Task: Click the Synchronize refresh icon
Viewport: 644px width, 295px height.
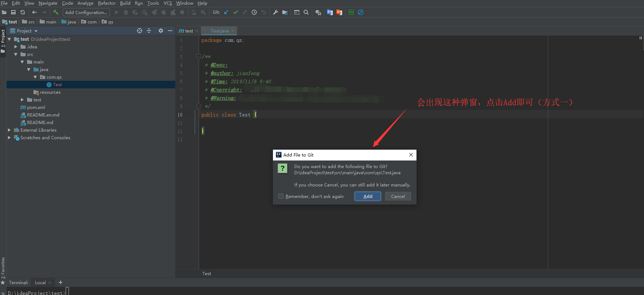Action: coord(23,12)
